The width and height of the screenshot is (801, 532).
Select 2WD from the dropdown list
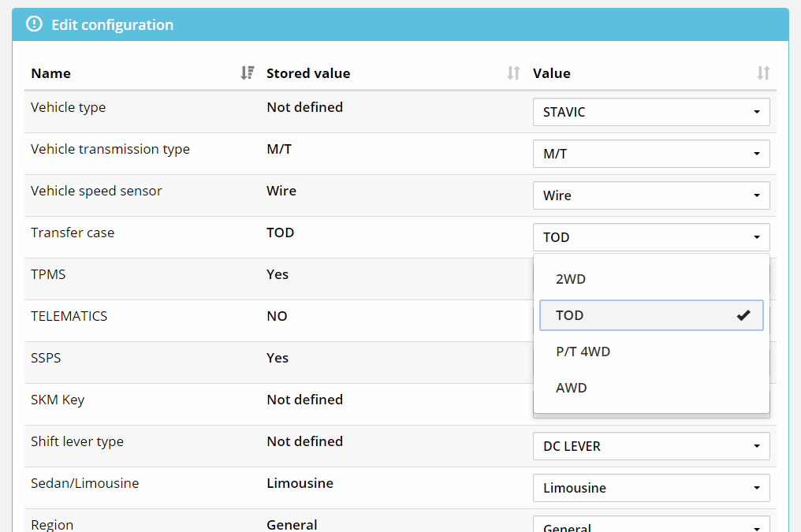[x=571, y=279]
